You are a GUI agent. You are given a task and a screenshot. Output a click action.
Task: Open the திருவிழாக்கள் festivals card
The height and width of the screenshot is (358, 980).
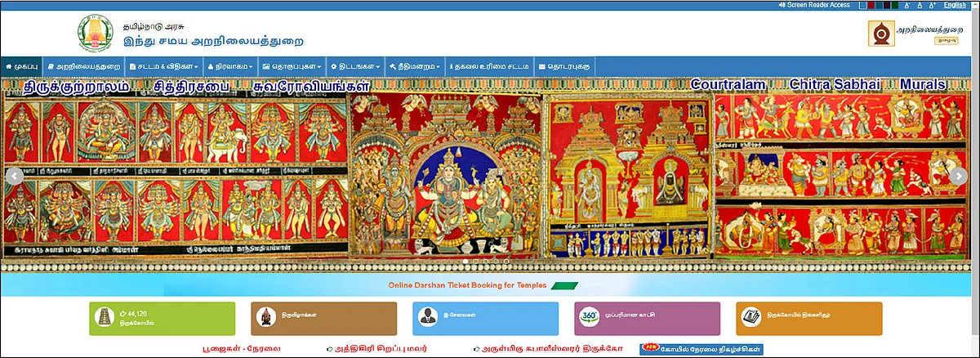point(323,318)
